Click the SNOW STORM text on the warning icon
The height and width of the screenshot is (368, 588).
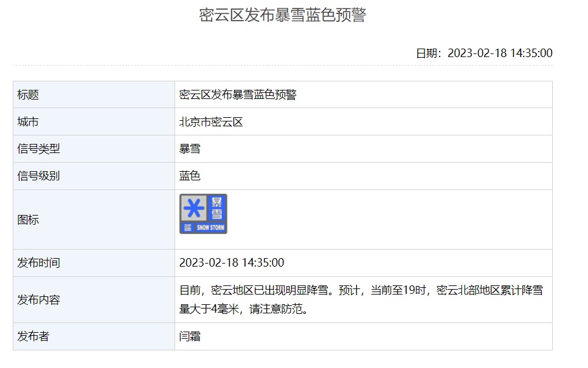point(210,228)
